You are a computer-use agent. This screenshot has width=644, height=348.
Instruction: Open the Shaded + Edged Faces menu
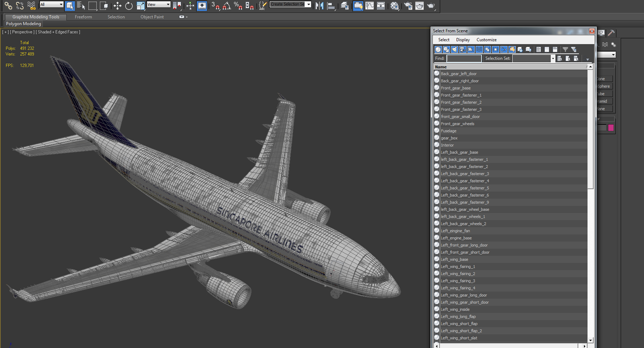pyautogui.click(x=58, y=32)
